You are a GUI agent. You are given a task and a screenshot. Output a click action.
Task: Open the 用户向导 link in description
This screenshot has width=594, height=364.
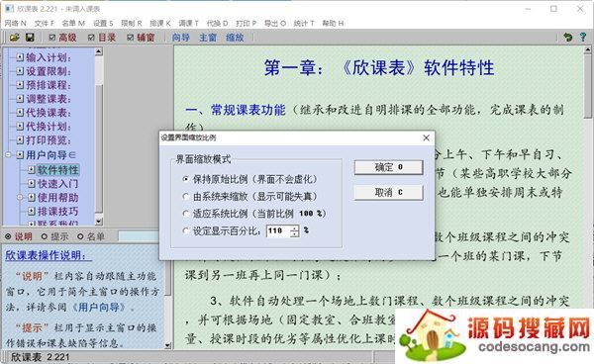point(99,307)
